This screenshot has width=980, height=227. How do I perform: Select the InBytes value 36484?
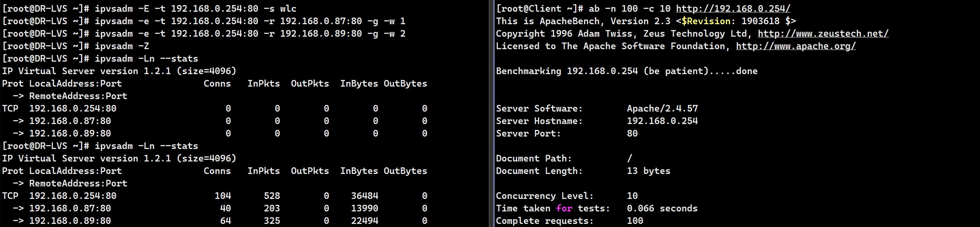coord(365,196)
